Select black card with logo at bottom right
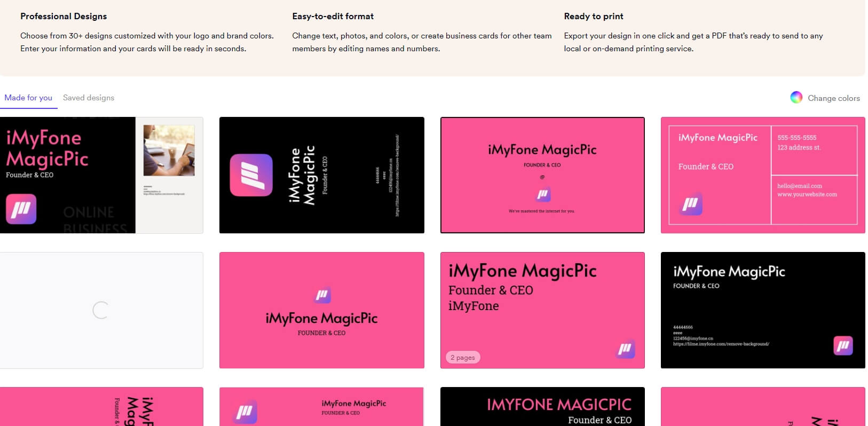This screenshot has height=426, width=868. [763, 310]
